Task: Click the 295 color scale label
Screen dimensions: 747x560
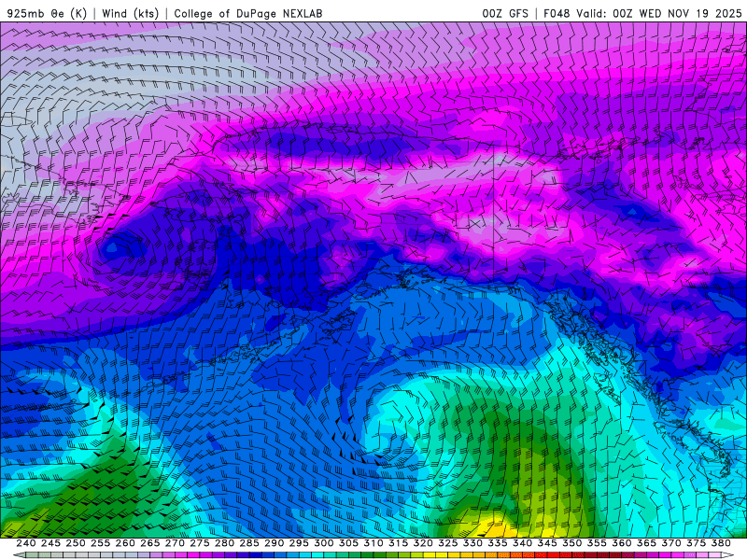Action: 299,543
